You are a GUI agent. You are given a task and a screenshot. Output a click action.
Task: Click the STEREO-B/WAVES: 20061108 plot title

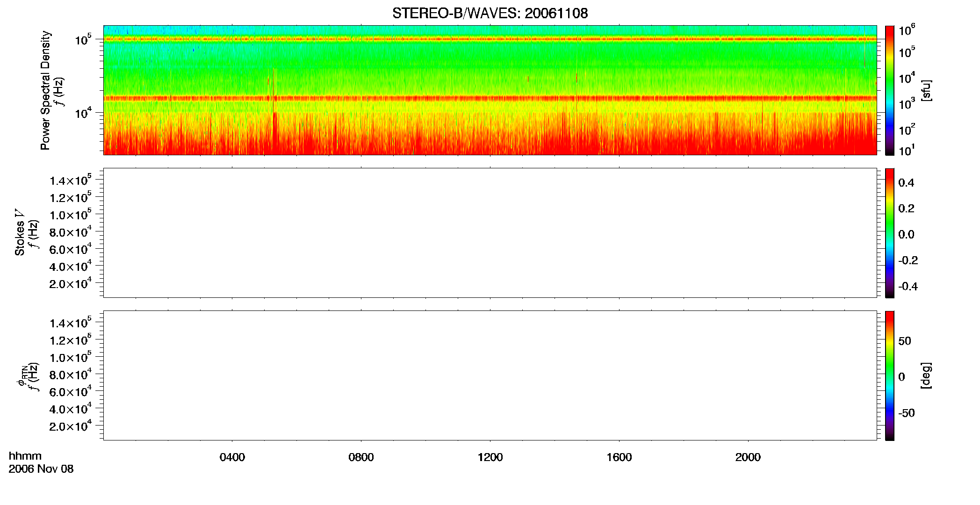click(x=490, y=13)
